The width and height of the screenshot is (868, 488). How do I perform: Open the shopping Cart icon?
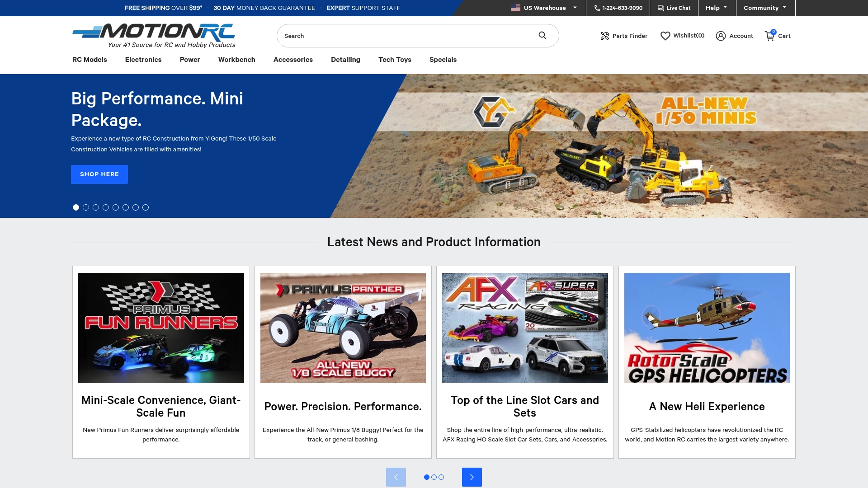click(x=770, y=36)
